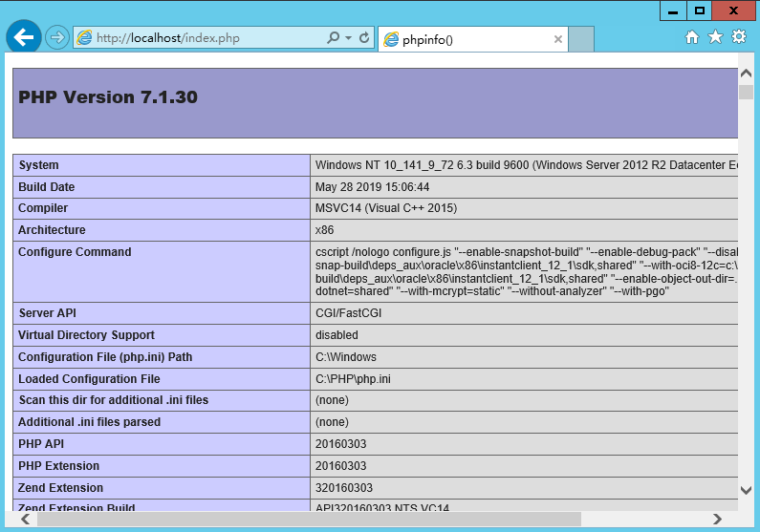Click the Scan this dir for additional .ini files label
760x532 pixels.
pyautogui.click(x=114, y=400)
